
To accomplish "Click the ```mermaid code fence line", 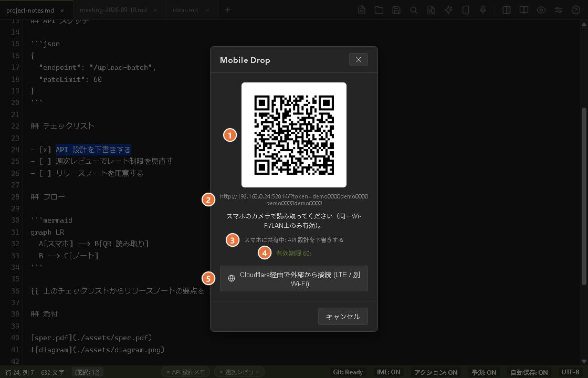I will click(52, 220).
